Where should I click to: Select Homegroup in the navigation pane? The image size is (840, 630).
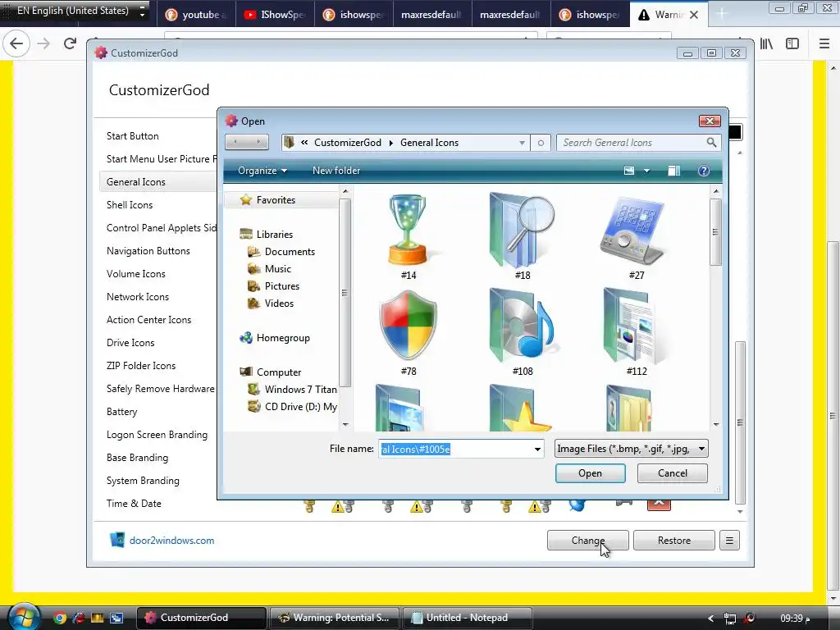pos(283,337)
